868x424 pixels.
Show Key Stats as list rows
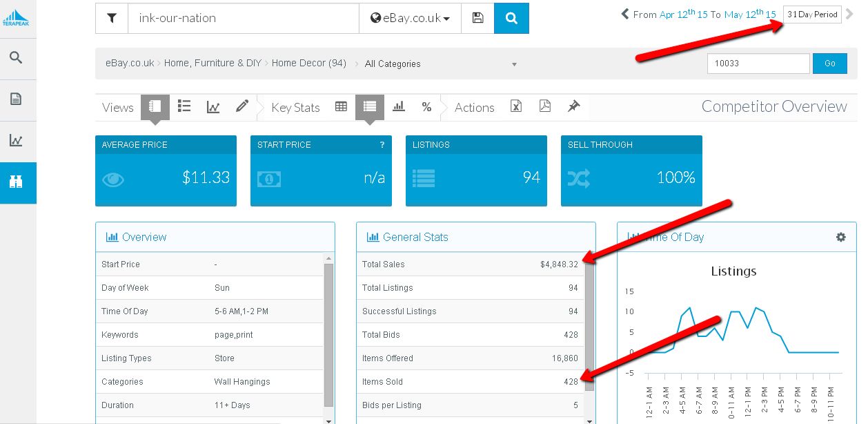coord(369,107)
